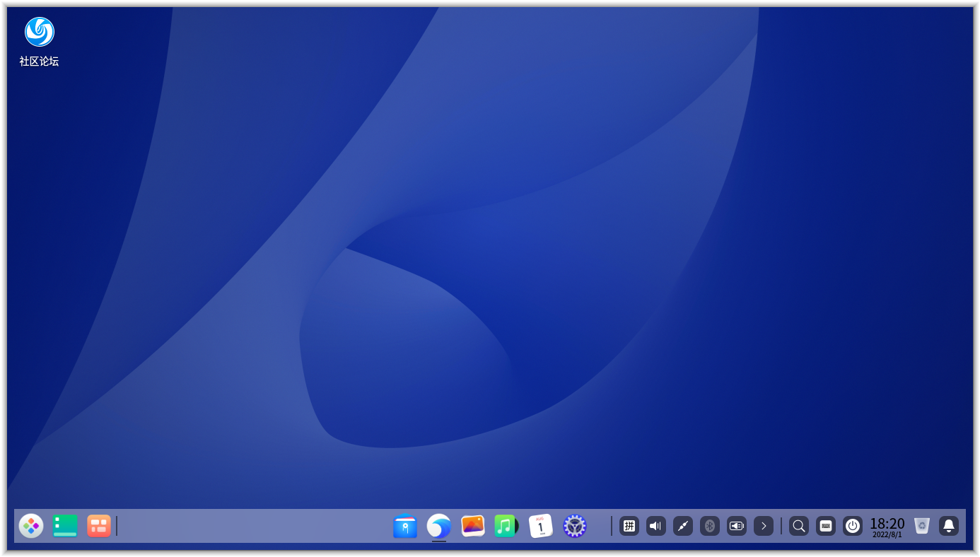Open the volume control in the tray

coord(656,526)
